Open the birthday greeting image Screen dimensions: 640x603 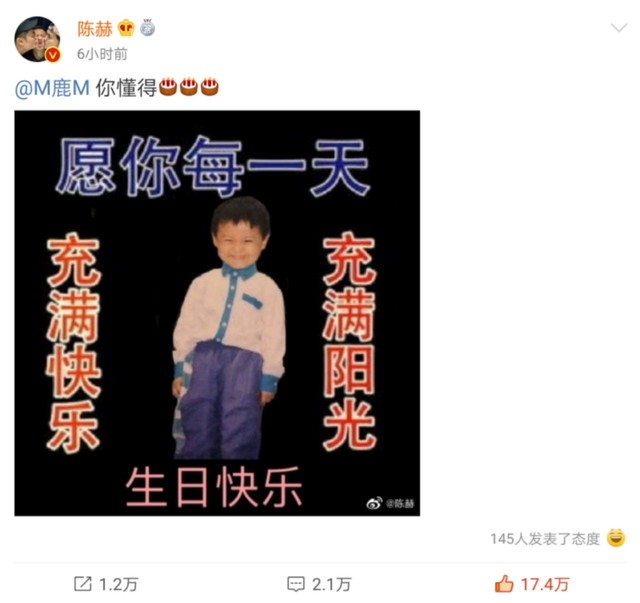(x=217, y=313)
